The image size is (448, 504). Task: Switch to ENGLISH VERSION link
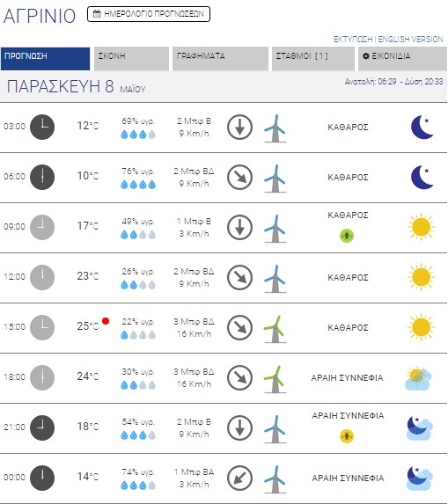point(410,40)
